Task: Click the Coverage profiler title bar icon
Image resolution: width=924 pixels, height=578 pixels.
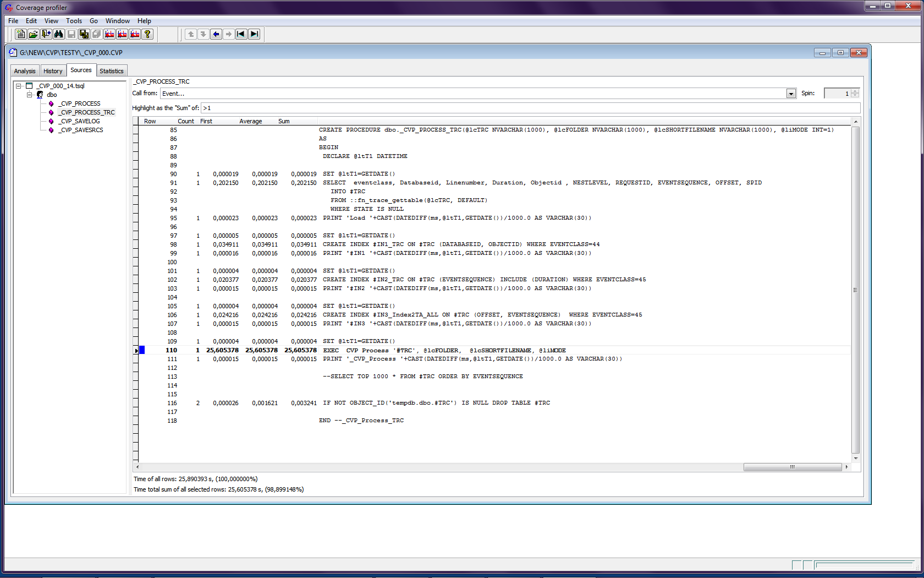Action: coord(9,8)
